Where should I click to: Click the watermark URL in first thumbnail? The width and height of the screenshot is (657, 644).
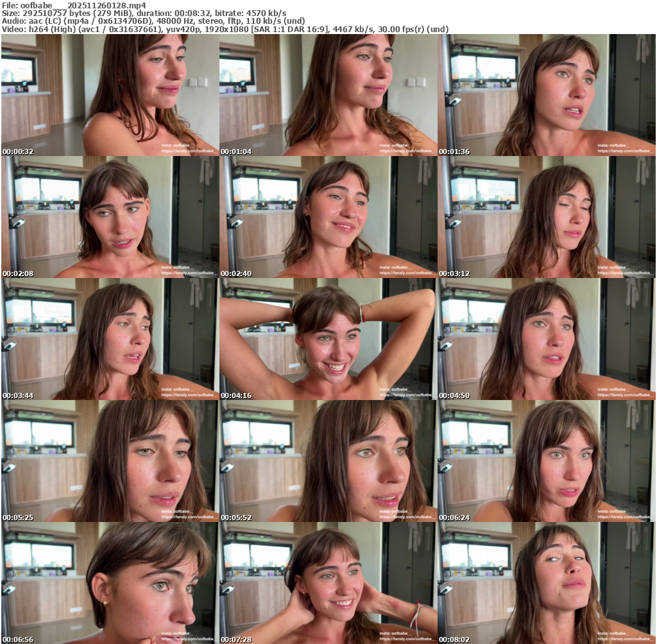189,152
